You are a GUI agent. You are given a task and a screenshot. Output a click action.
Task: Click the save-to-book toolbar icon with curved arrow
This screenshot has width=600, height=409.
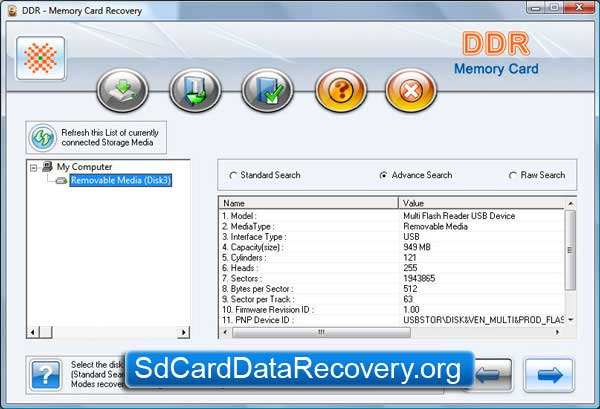pos(195,90)
